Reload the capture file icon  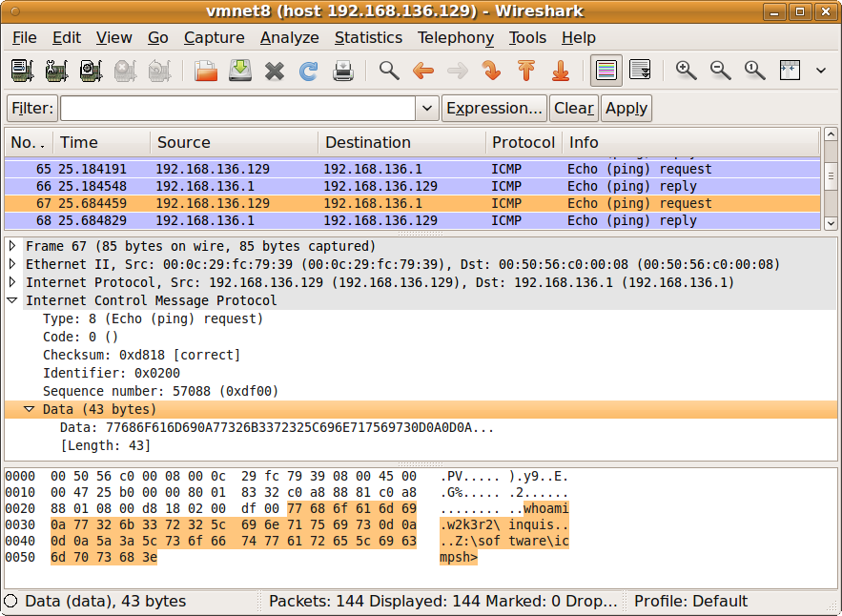click(309, 71)
